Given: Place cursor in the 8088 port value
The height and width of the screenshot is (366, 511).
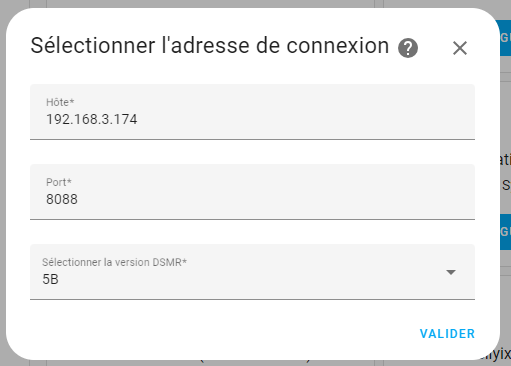Looking at the screenshot, I should [62, 199].
